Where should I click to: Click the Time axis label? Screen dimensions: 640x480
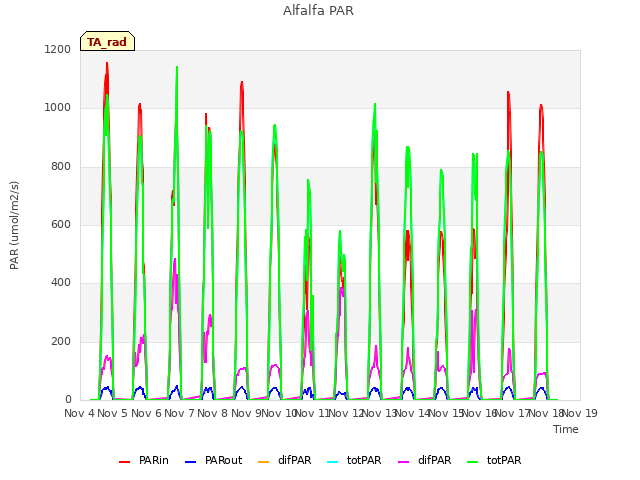click(566, 429)
